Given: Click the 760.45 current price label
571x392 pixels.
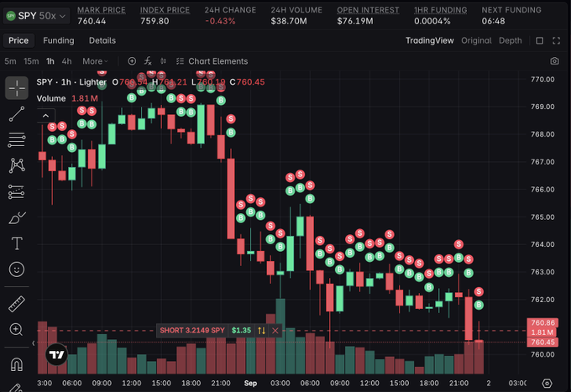Looking at the screenshot, I should pyautogui.click(x=542, y=342).
